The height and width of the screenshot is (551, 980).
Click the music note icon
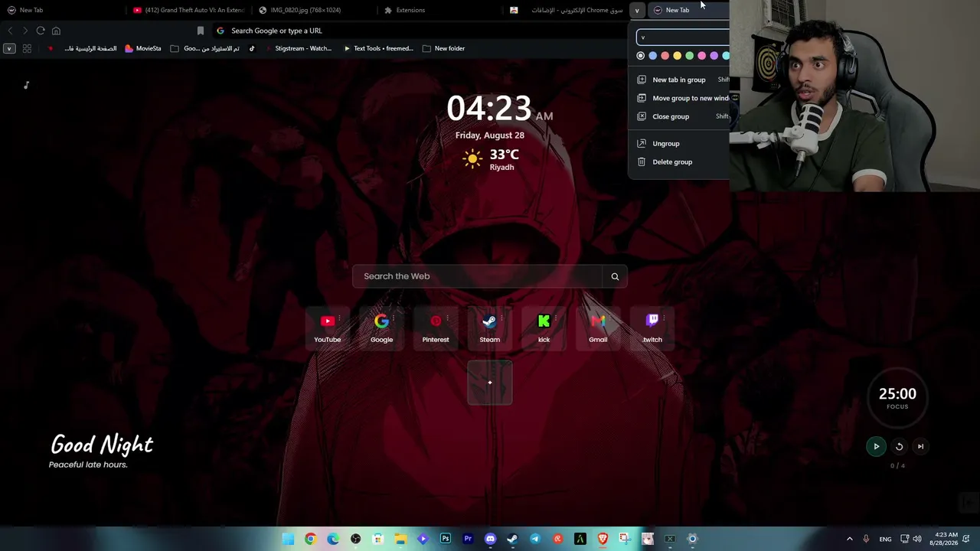(x=26, y=85)
